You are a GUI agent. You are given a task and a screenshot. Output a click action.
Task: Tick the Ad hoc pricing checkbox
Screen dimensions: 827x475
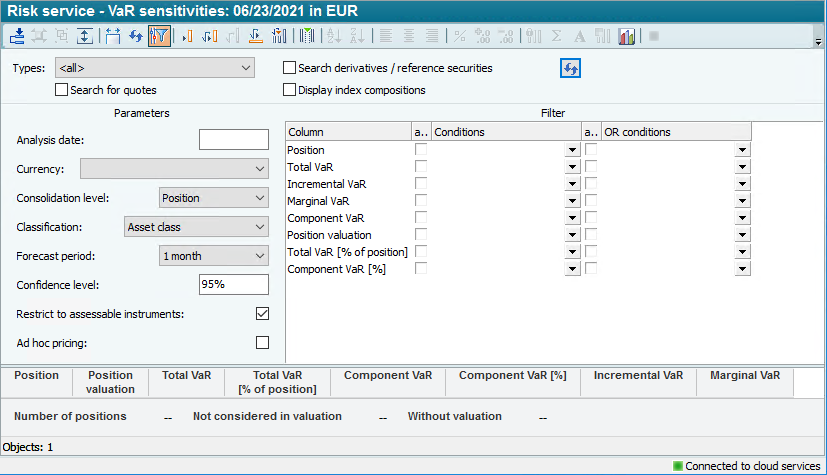click(x=262, y=343)
